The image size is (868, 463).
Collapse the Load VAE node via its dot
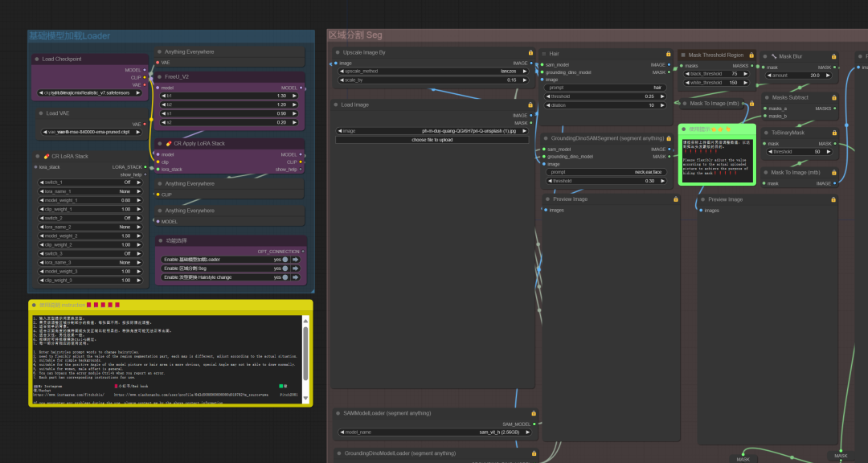(41, 113)
